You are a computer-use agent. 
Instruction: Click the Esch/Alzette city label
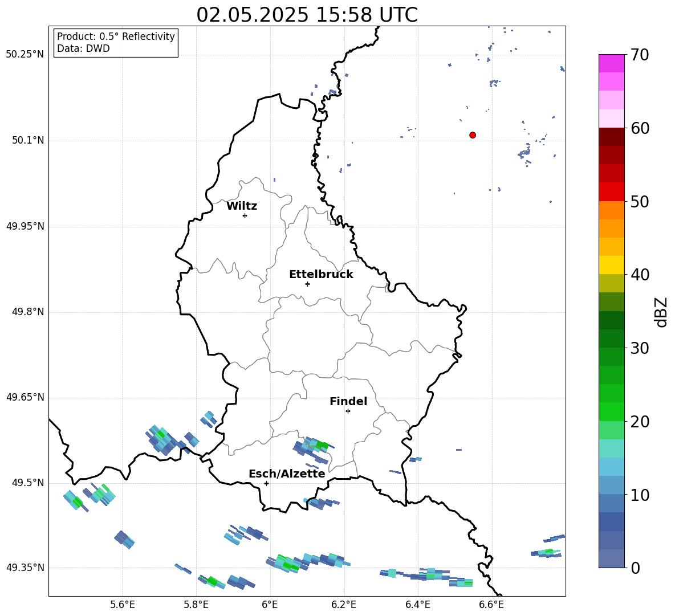tap(287, 474)
